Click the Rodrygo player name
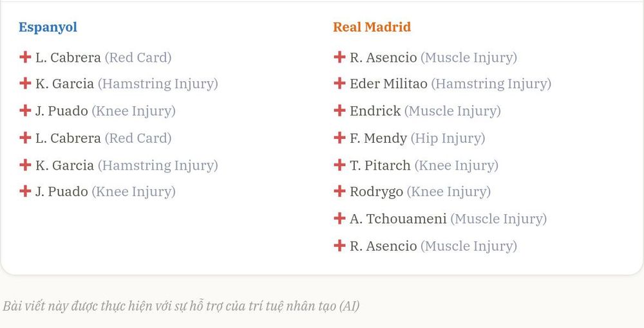The height and width of the screenshot is (328, 644). point(376,192)
